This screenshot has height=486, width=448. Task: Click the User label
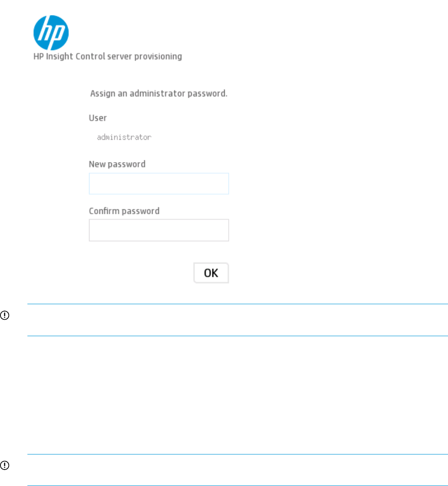tap(98, 118)
